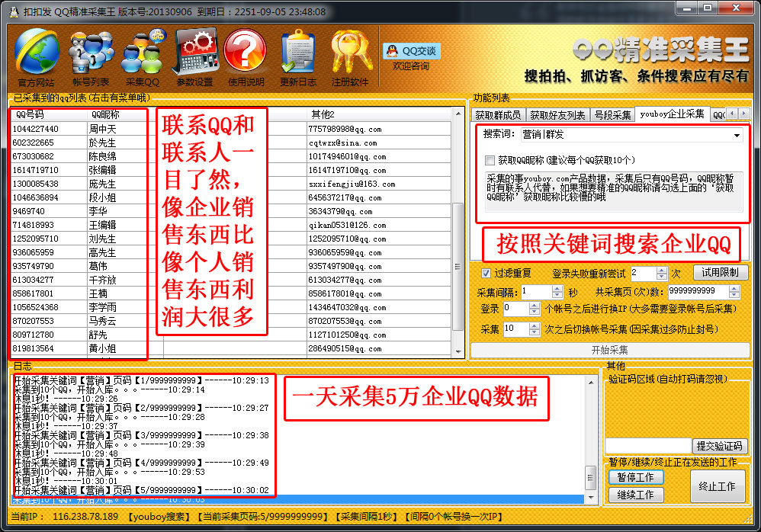Screen dimensions: 761x532
Task: Open the 官方网站 globe icon
Action: (x=37, y=57)
